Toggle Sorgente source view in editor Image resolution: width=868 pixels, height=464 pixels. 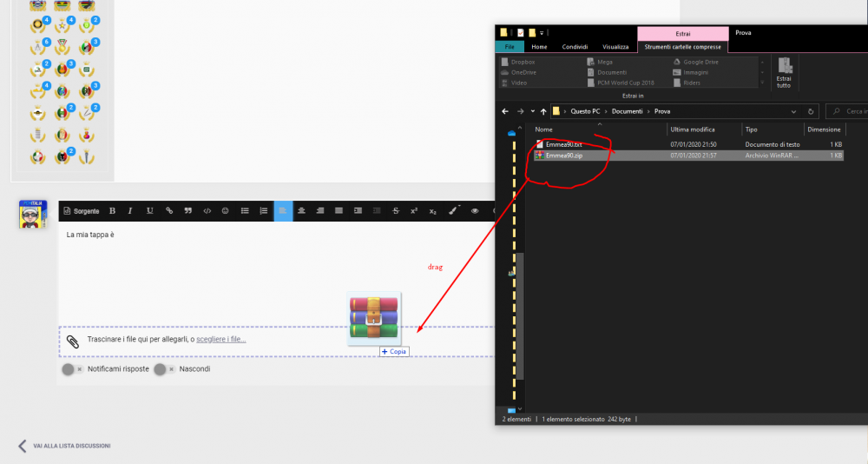[x=82, y=211]
